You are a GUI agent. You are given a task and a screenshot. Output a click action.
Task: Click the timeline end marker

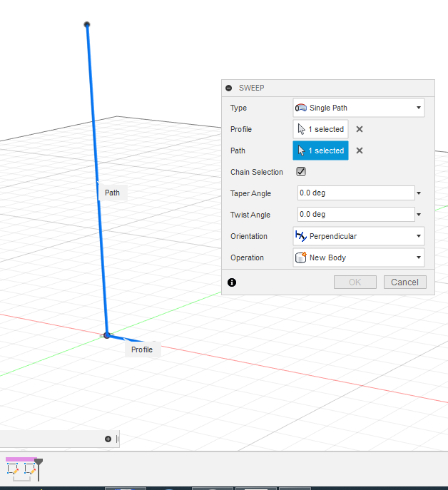(39, 469)
